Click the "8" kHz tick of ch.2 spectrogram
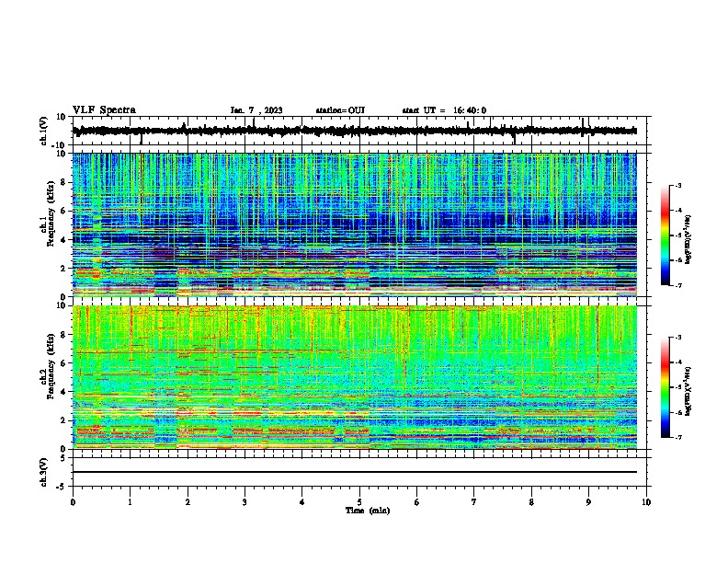The width and height of the screenshot is (728, 563). pyautogui.click(x=64, y=335)
